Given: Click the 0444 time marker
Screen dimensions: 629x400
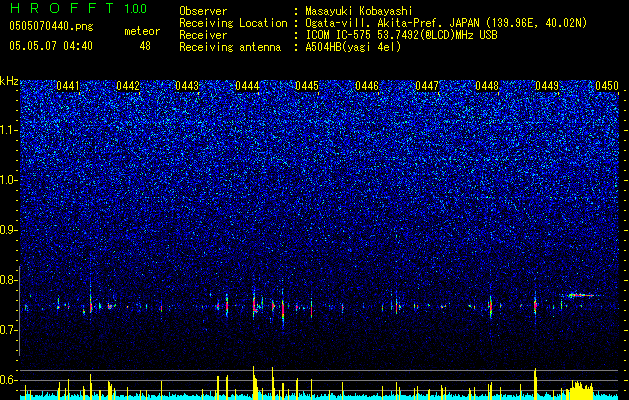Looking at the screenshot, I should (247, 86).
